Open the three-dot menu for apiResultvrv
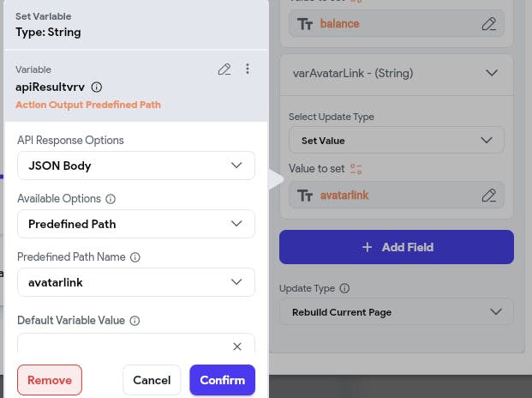Viewport: 532px width, 398px height. [248, 69]
